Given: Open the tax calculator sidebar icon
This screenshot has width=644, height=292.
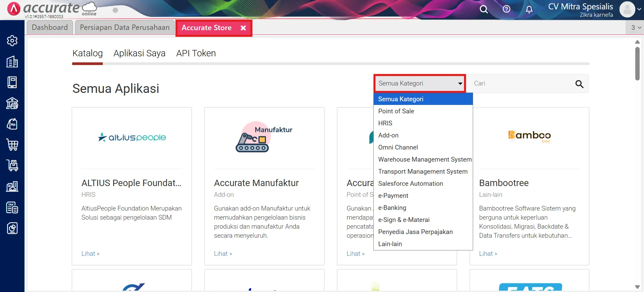Looking at the screenshot, I should coord(12,208).
